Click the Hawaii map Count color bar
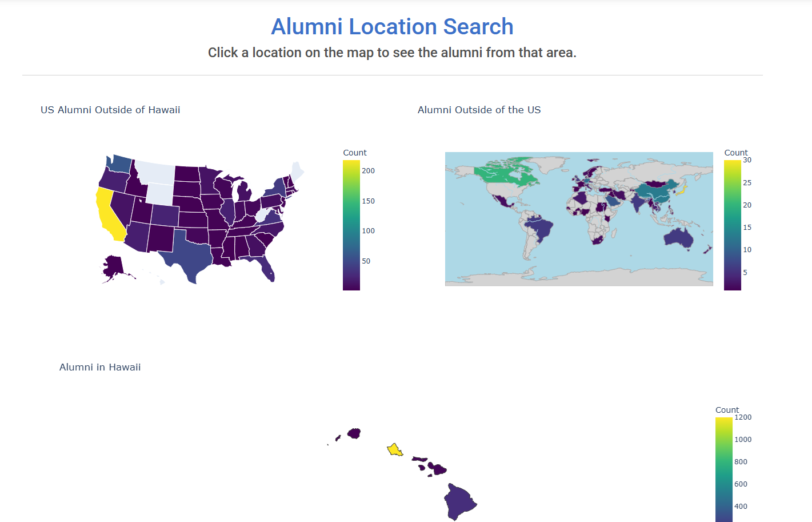812x522 pixels. click(x=724, y=469)
